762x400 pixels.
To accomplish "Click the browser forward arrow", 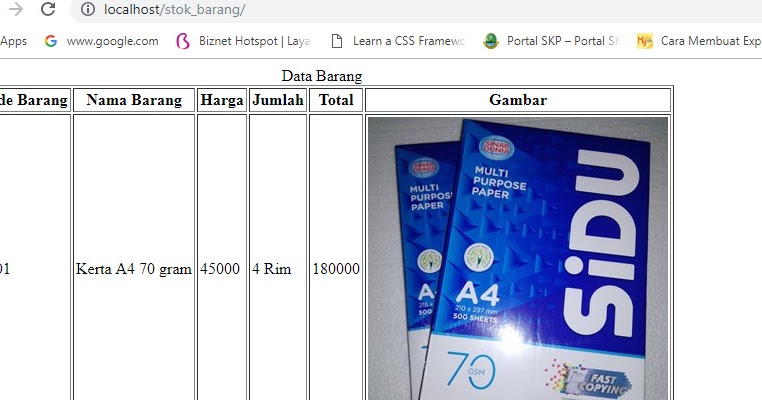I will click(16, 9).
